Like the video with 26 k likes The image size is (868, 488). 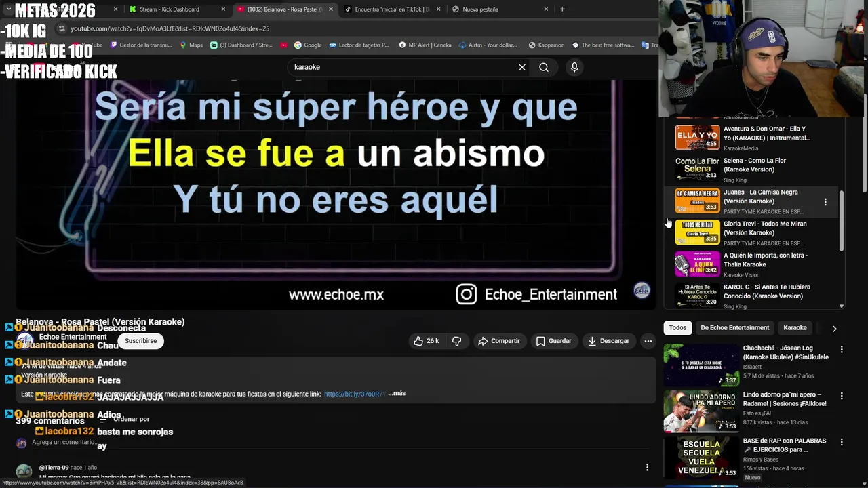coord(427,341)
